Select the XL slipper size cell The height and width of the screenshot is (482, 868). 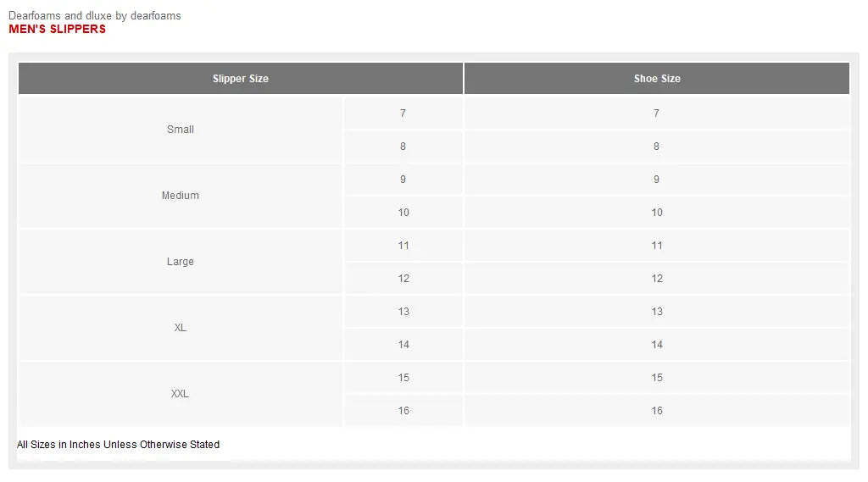181,328
